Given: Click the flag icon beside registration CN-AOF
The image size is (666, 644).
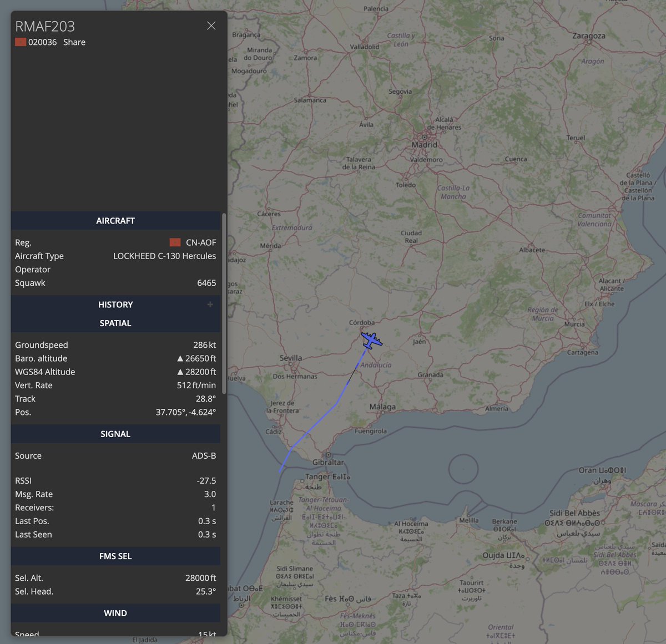Looking at the screenshot, I should coord(175,242).
